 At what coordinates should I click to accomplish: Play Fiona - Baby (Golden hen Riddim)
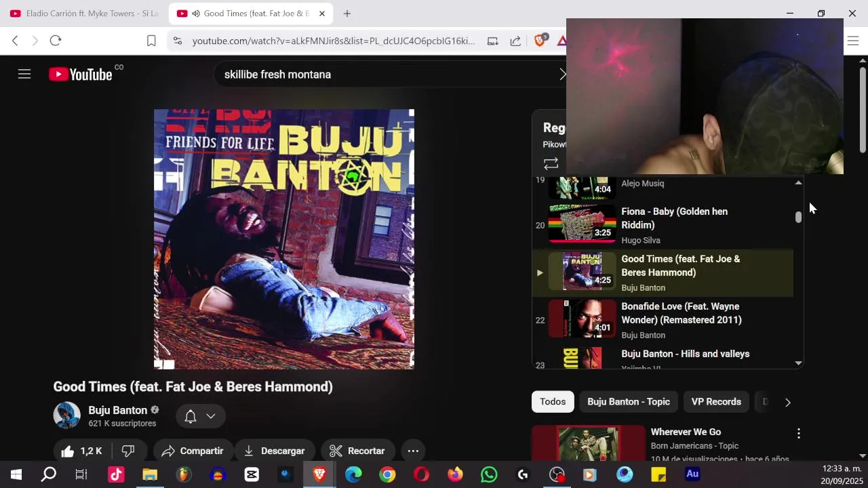tap(675, 218)
